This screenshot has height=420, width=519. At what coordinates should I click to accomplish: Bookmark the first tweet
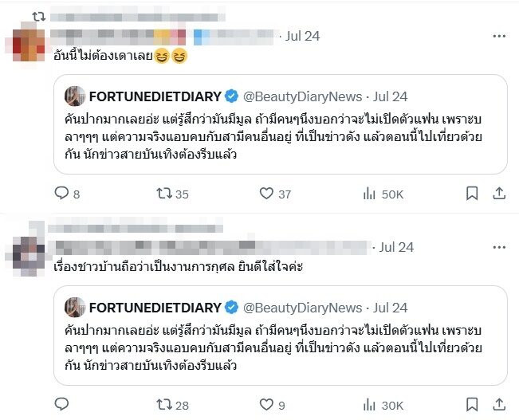(x=472, y=193)
